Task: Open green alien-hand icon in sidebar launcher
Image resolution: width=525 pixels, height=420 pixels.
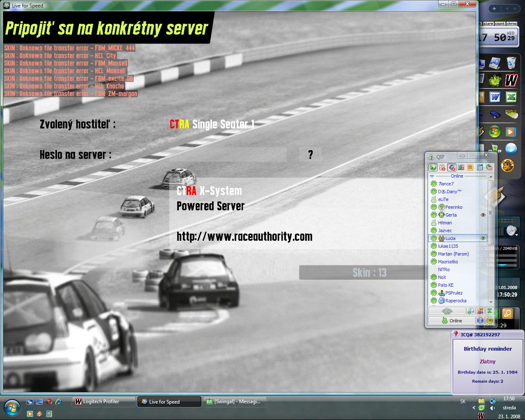Action: coord(495,80)
